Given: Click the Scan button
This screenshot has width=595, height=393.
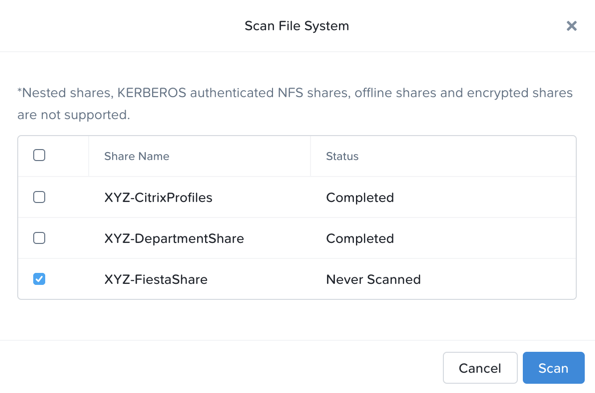Looking at the screenshot, I should [554, 368].
